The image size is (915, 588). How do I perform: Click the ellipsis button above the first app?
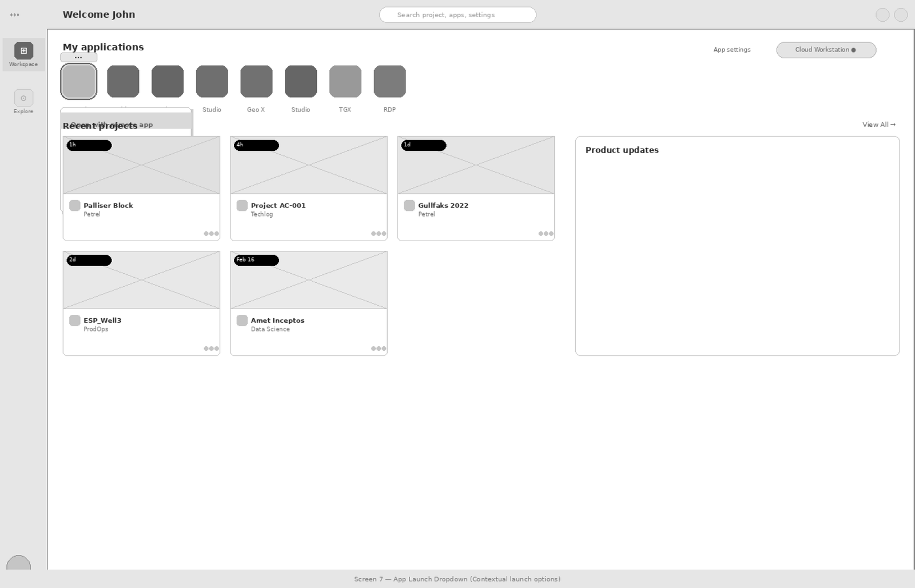(78, 57)
